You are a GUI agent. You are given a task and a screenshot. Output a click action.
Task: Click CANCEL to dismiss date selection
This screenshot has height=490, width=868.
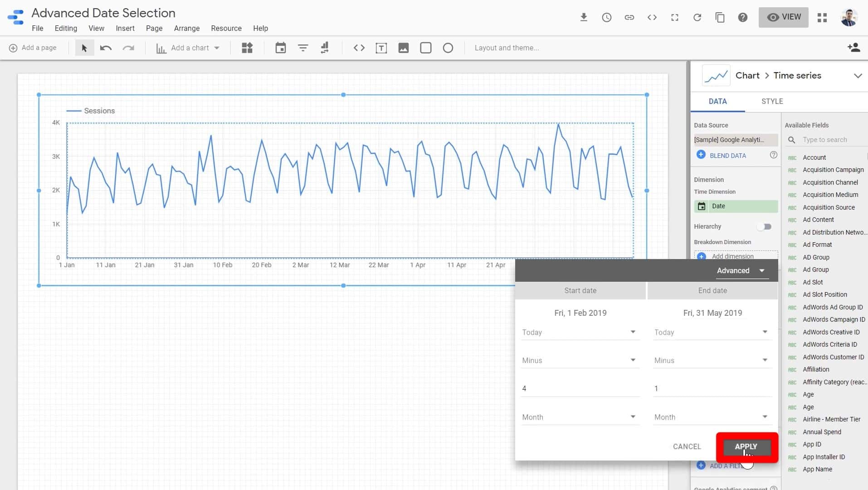pos(686,446)
